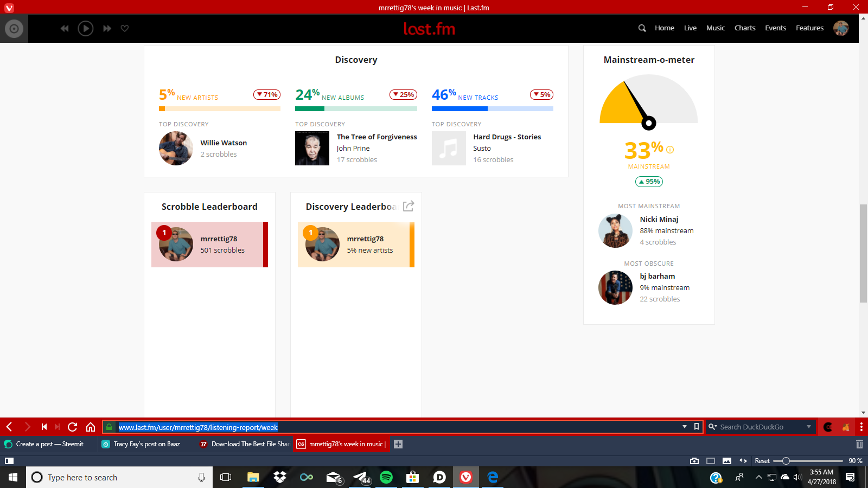Viewport: 868px width, 488px height.
Task: Expand the address bar history dropdown
Action: coord(685,427)
